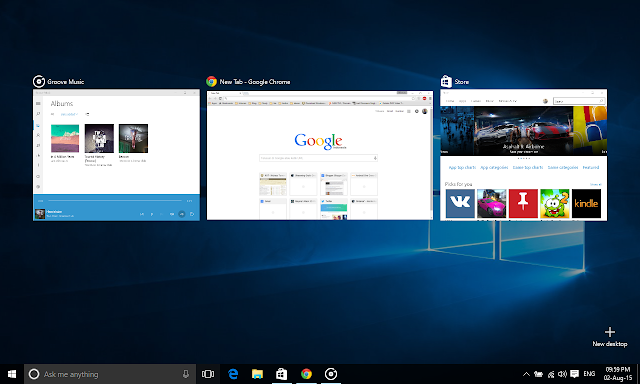
Task: Expand the hidden system tray icons
Action: pyautogui.click(x=527, y=374)
